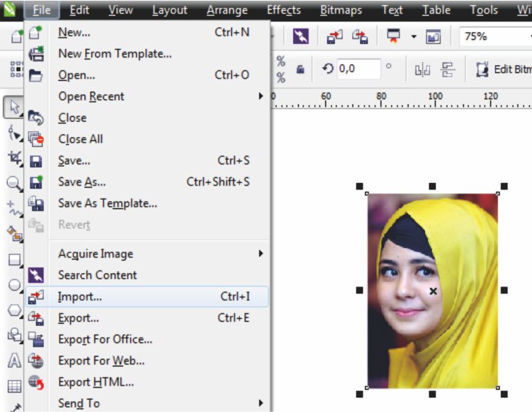This screenshot has width=532, height=412.
Task: Click the Search Content toolbar icon
Action: [x=301, y=36]
